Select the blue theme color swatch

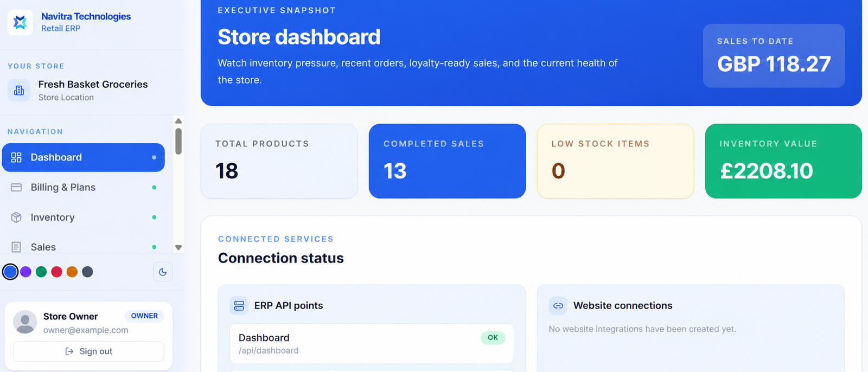10,272
